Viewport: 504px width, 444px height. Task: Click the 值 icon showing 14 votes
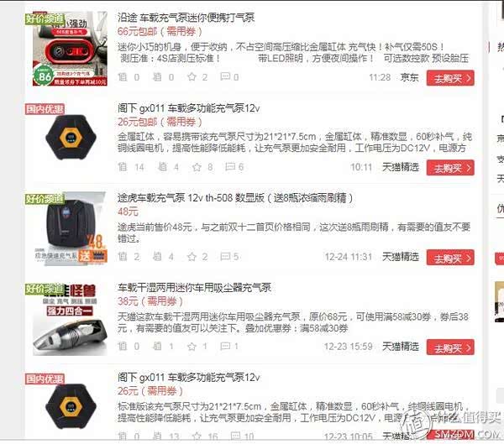(x=123, y=167)
